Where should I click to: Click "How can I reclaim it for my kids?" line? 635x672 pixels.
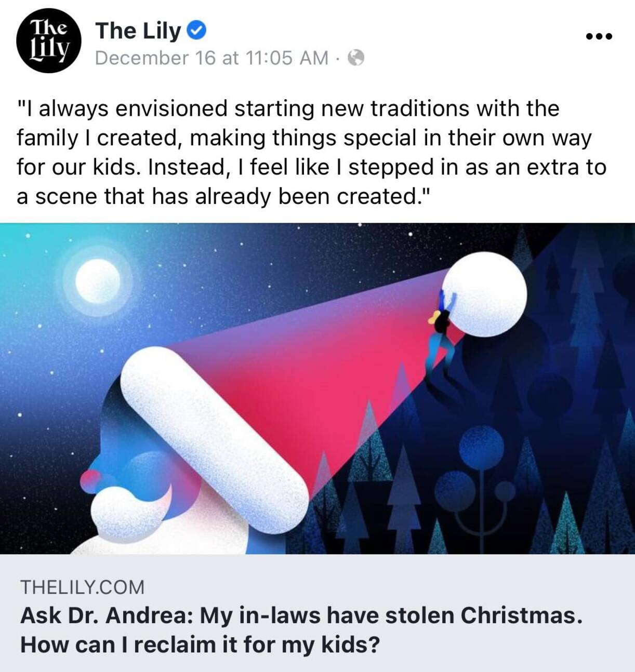point(200,644)
